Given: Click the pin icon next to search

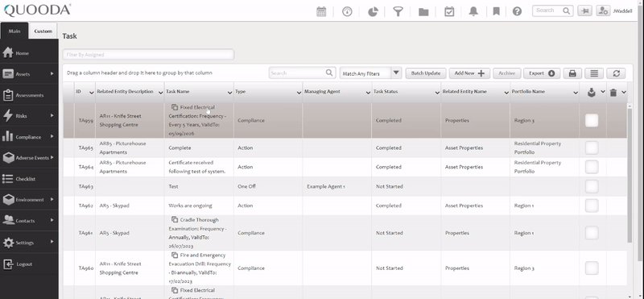Looking at the screenshot, I should coord(584,11).
